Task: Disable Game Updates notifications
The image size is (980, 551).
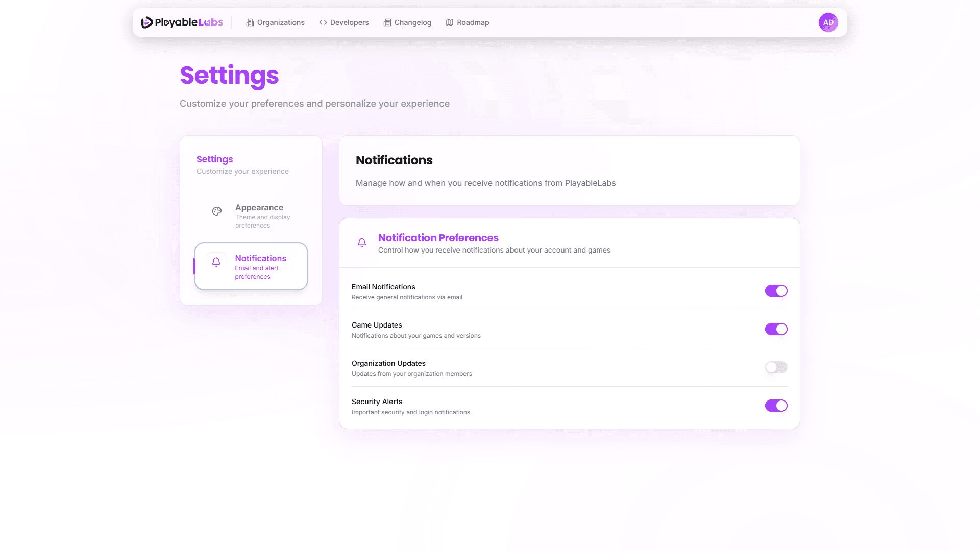Action: click(776, 329)
